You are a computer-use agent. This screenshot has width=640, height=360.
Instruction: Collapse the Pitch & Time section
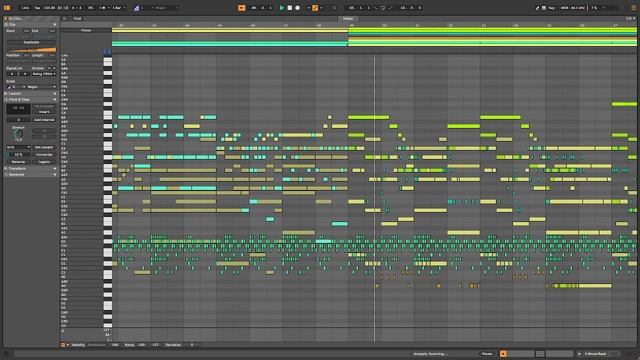(30, 100)
